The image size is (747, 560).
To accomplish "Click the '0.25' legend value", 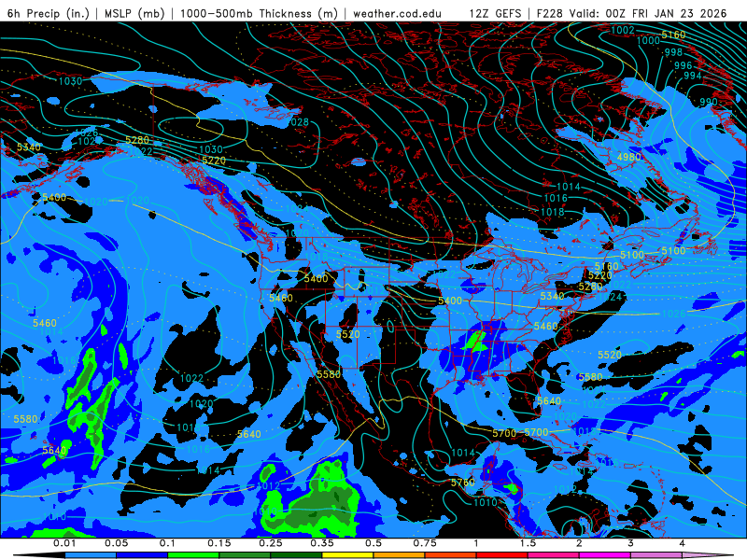I will (271, 543).
